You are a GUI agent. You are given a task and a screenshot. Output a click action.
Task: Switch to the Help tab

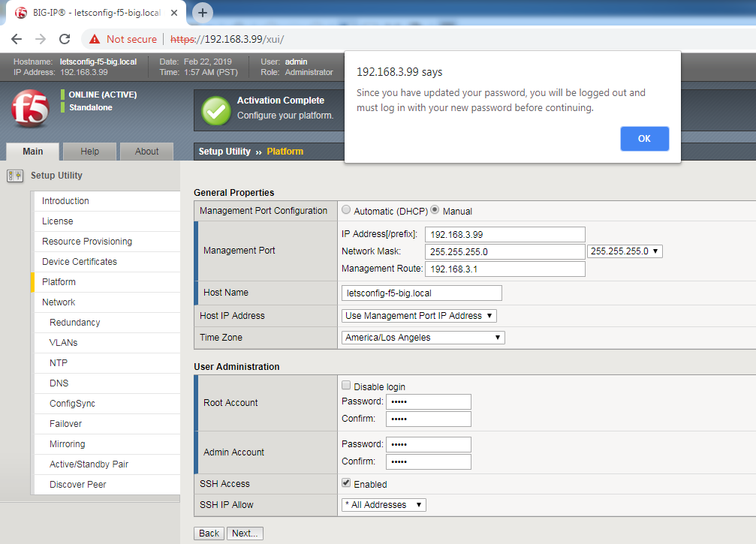(89, 151)
